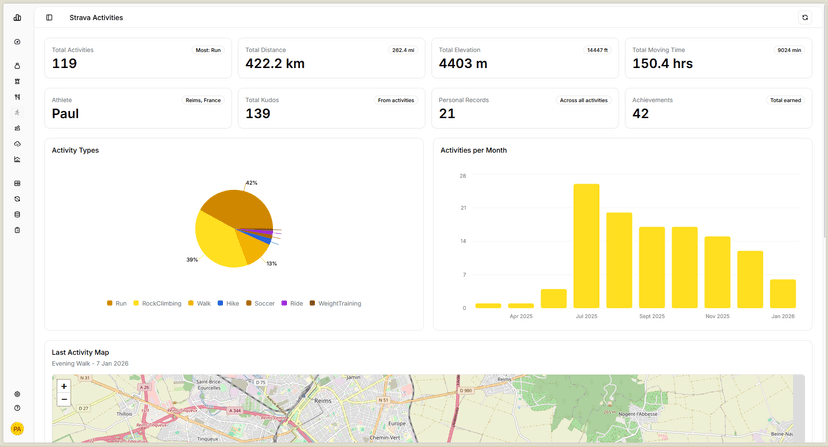Open the cloud sidebar icon

(x=17, y=144)
